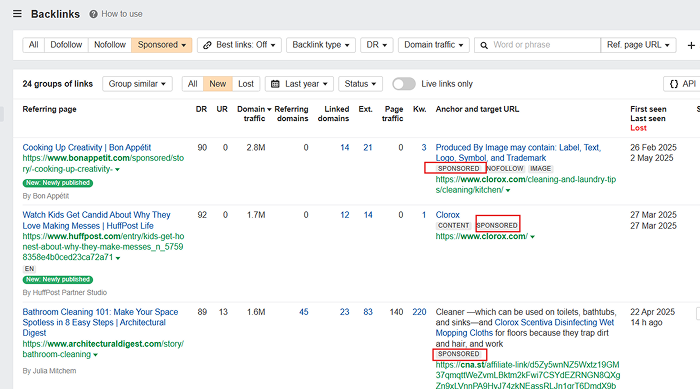Expand the www.clorox.com/ target URL arrow
700x389 pixels.
click(x=533, y=237)
